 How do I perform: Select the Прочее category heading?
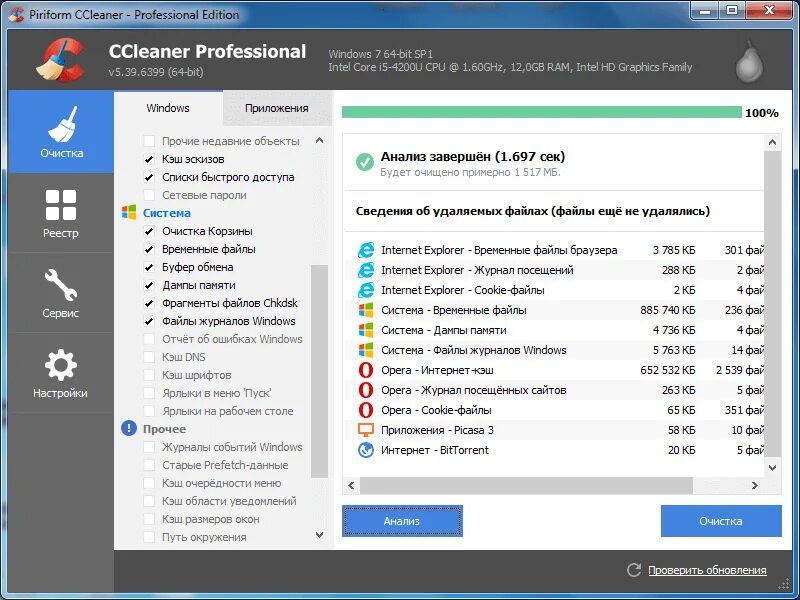pos(164,429)
